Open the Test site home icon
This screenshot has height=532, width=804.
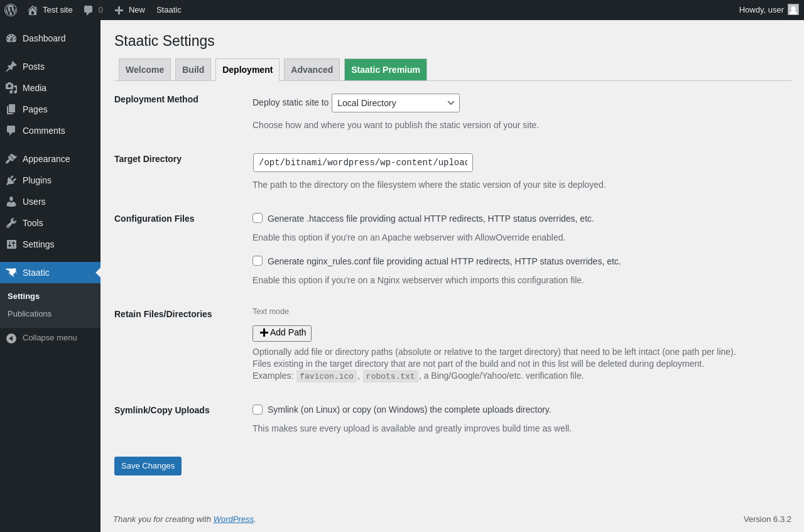(x=33, y=10)
